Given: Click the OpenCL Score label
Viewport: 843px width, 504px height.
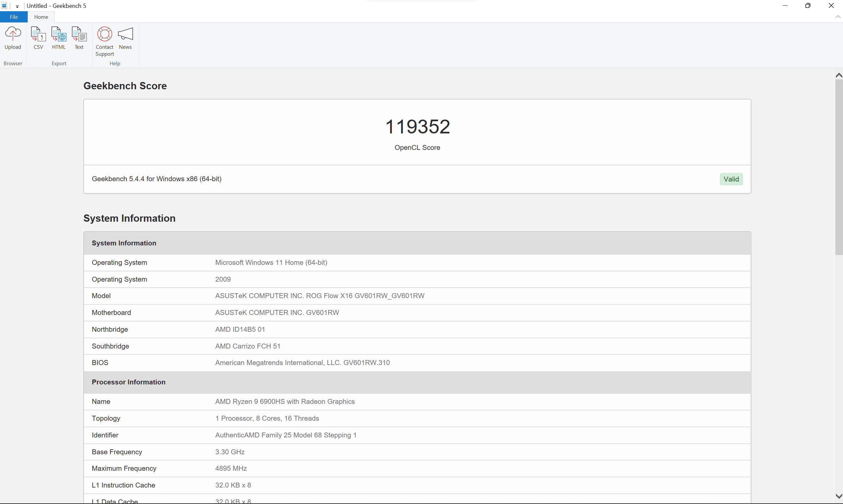Looking at the screenshot, I should click(x=417, y=147).
